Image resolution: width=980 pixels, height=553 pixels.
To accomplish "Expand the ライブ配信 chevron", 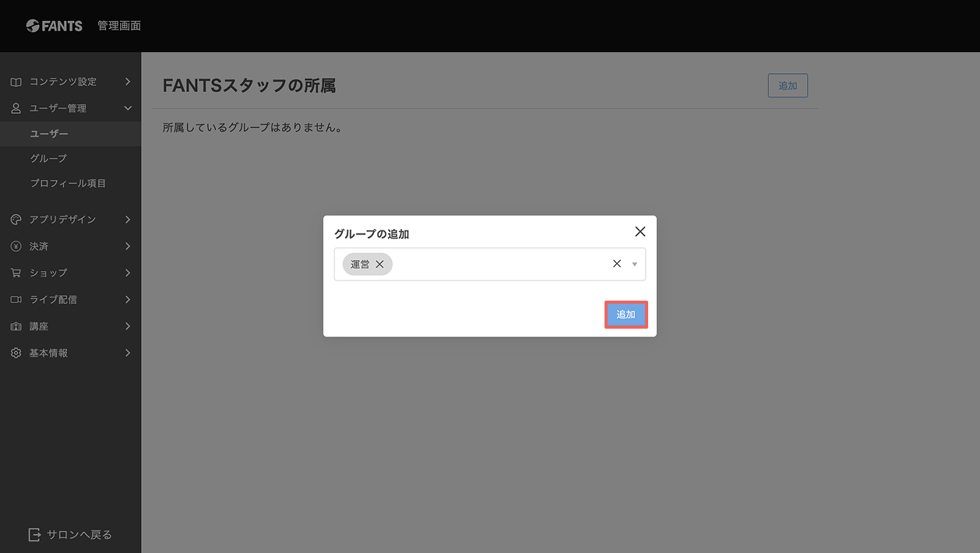I will tap(128, 300).
